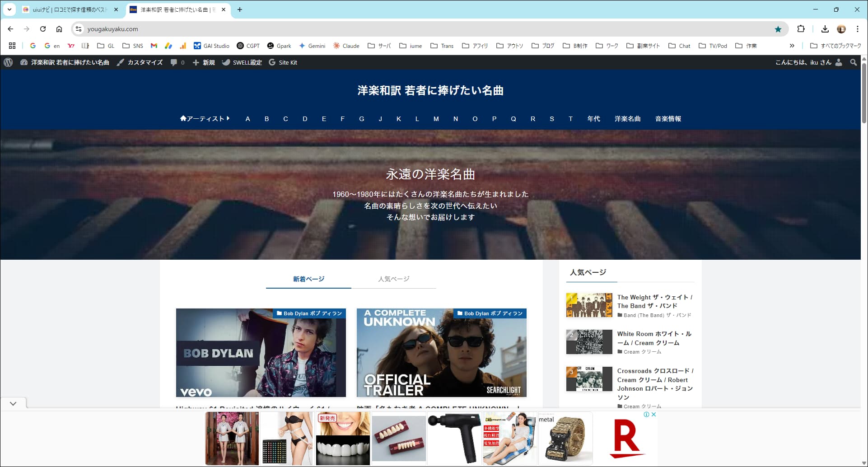Open the Claude bookmark
Viewport: 868px width, 467px height.
[346, 46]
